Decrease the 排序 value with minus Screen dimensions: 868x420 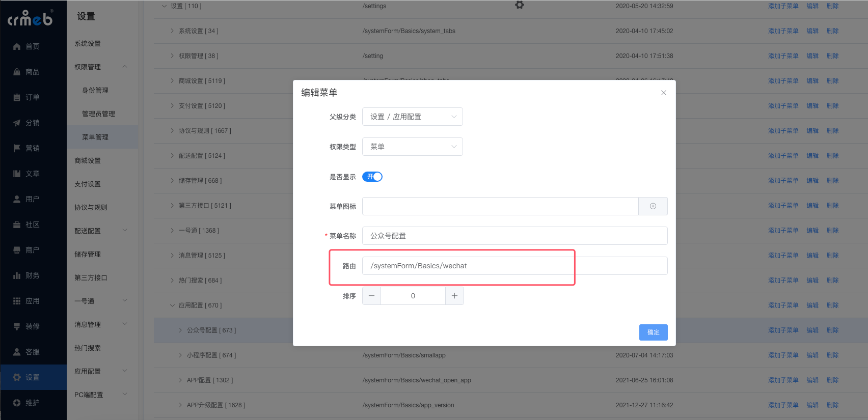[371, 296]
